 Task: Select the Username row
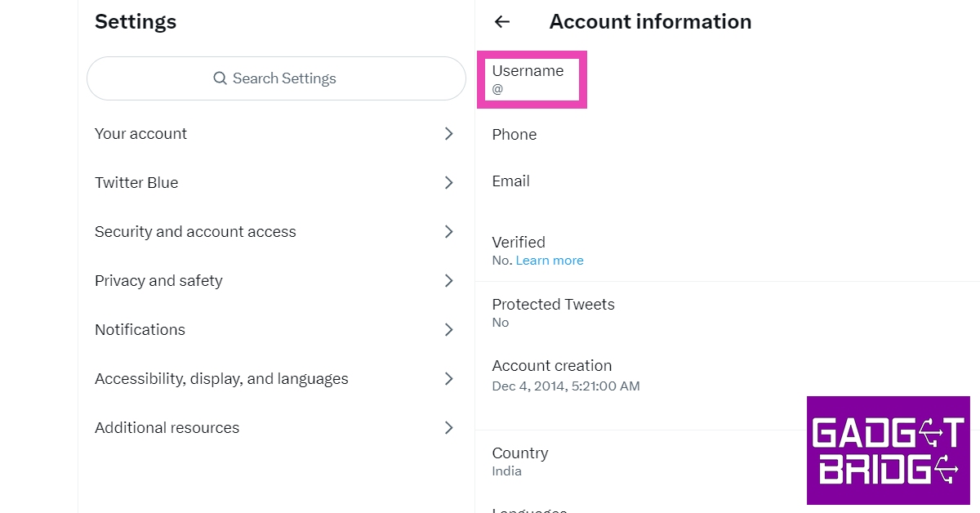click(528, 79)
